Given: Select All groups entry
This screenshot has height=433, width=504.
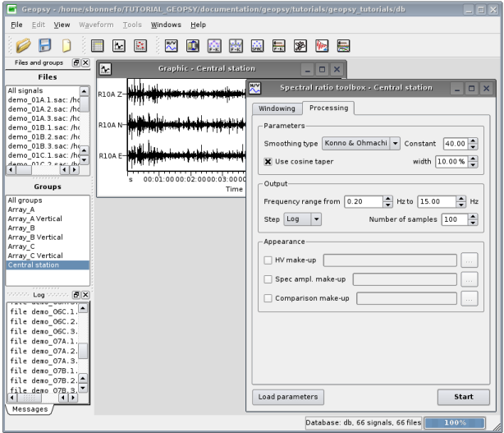Looking at the screenshot, I should 48,200.
